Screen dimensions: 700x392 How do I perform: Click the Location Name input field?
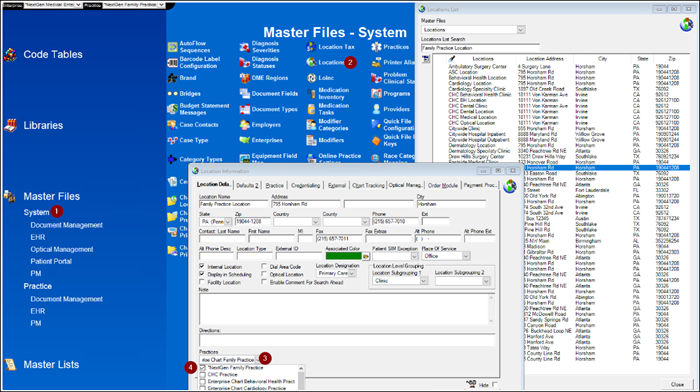[x=233, y=204]
